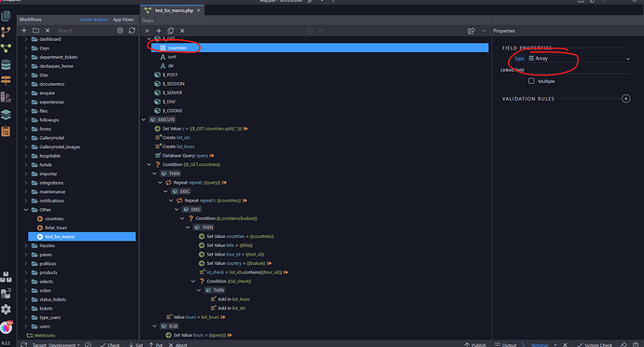Select the countries array variable under $_GET
The image size is (644, 347).
[x=319, y=48]
